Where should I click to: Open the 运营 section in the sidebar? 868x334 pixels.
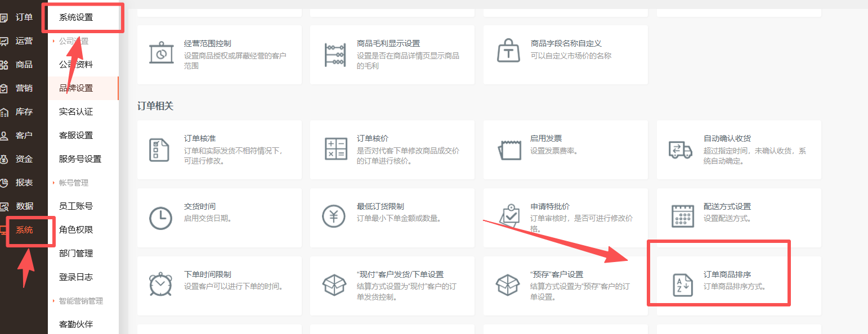click(24, 41)
